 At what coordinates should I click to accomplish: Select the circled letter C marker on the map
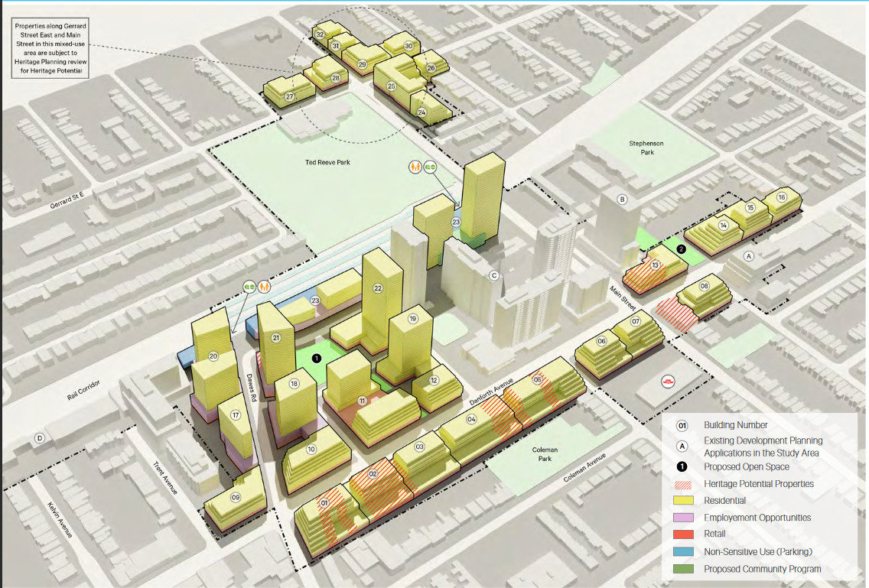click(495, 276)
